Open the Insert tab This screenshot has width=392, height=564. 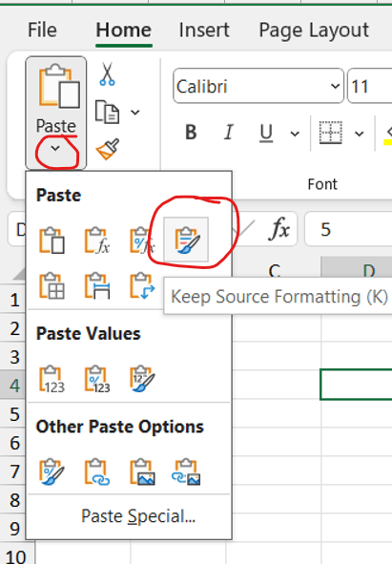tap(204, 30)
